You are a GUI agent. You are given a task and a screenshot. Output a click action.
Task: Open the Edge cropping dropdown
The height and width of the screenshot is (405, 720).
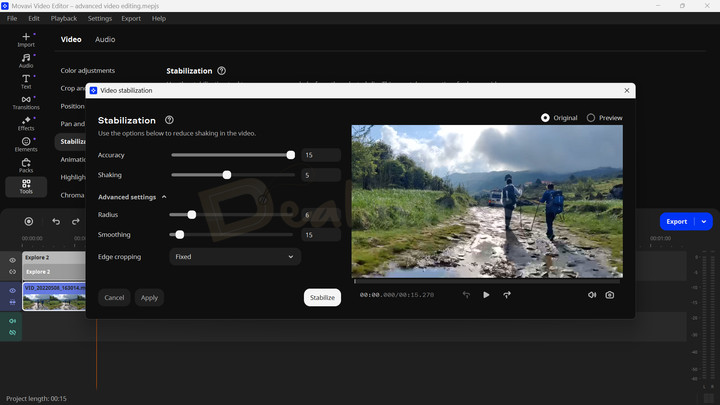click(235, 257)
